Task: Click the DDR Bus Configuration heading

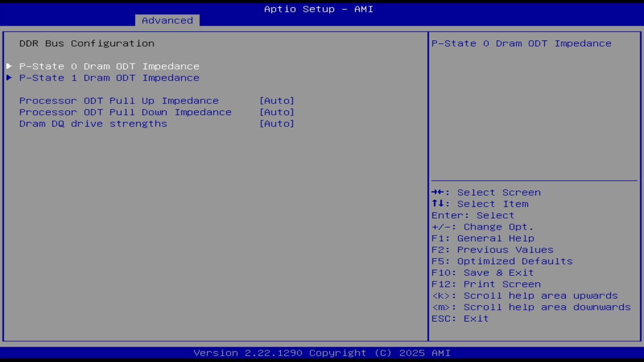Action: [87, 44]
